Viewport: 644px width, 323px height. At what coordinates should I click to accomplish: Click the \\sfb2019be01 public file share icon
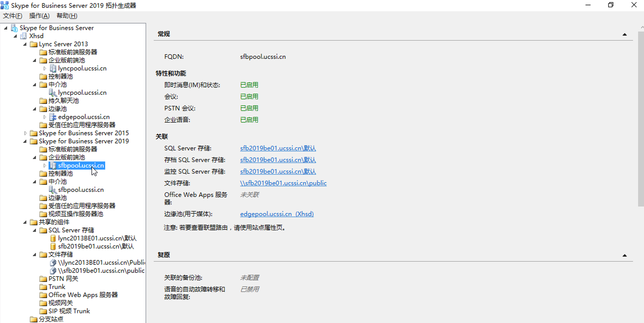pos(53,271)
